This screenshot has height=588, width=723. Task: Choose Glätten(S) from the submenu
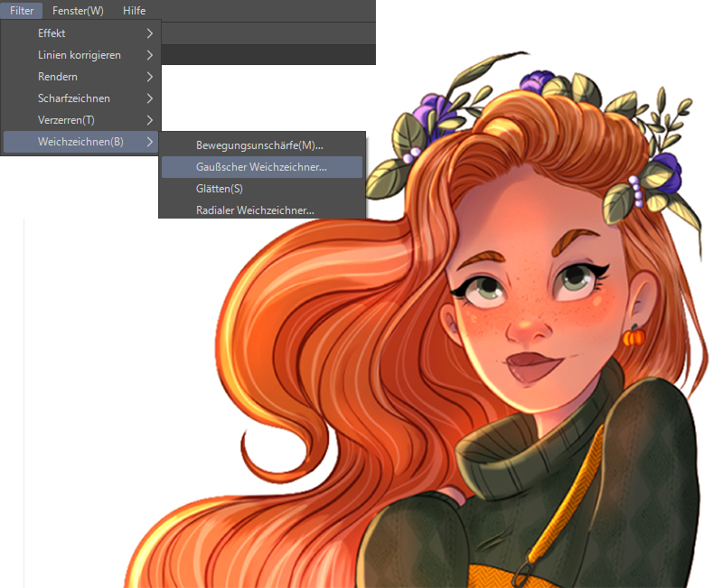tap(220, 189)
